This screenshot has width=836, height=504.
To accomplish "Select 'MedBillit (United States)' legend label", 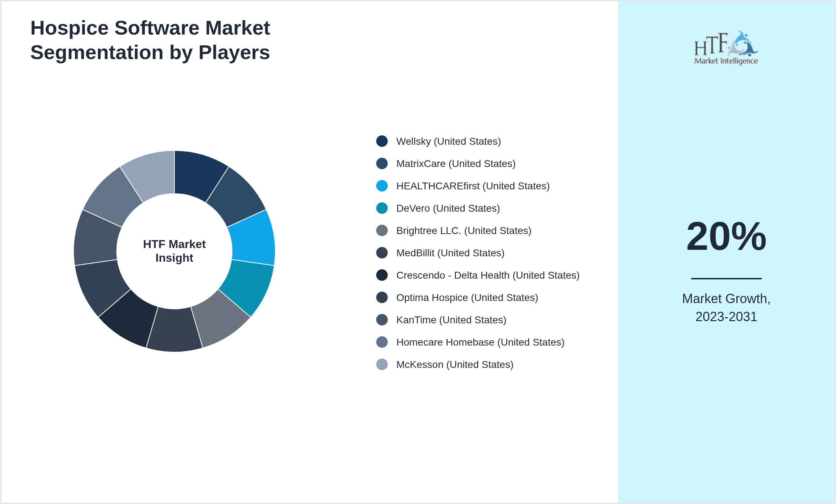I will point(450,253).
